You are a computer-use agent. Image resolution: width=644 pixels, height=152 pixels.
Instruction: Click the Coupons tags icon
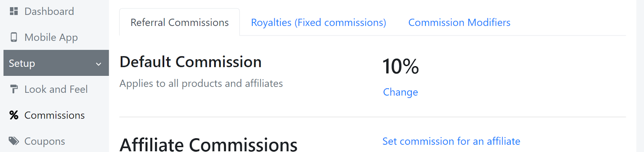[14, 141]
